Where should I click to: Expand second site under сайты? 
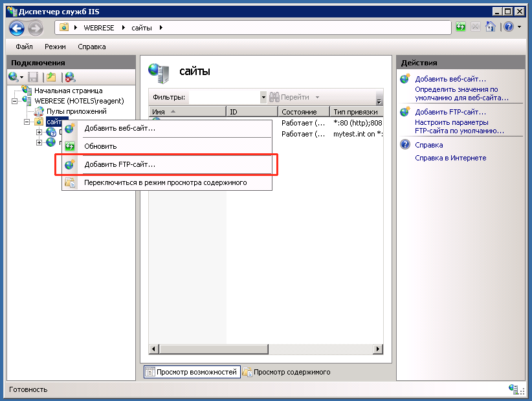tap(39, 142)
